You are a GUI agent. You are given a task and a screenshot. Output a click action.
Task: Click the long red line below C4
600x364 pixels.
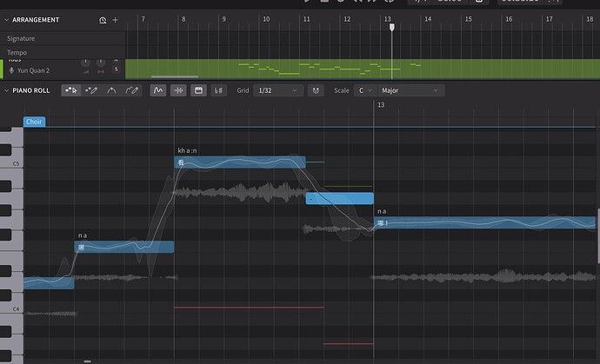tap(249, 308)
